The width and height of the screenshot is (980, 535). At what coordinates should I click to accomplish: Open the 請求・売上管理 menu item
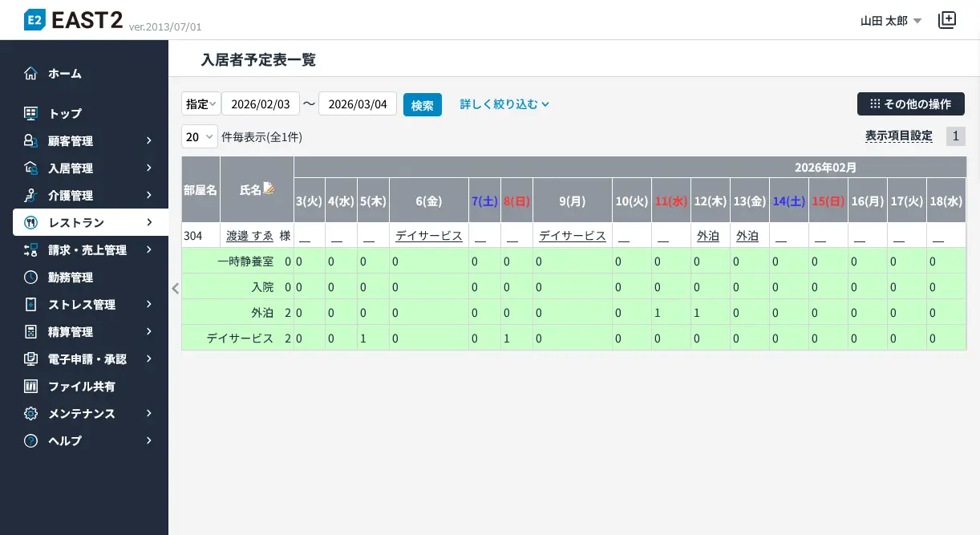(x=90, y=250)
